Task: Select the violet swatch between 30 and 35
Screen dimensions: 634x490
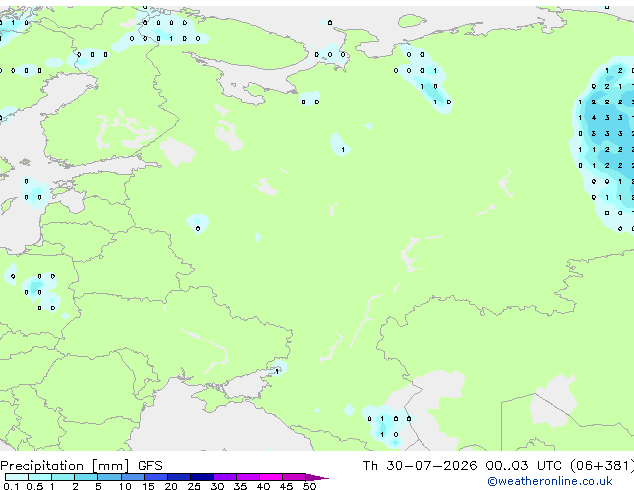Action: (x=225, y=477)
